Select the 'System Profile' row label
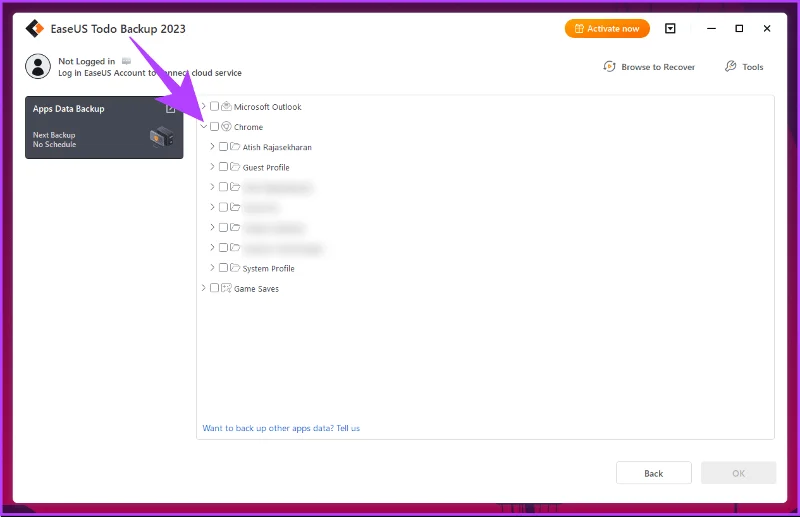The width and height of the screenshot is (800, 517). click(268, 268)
